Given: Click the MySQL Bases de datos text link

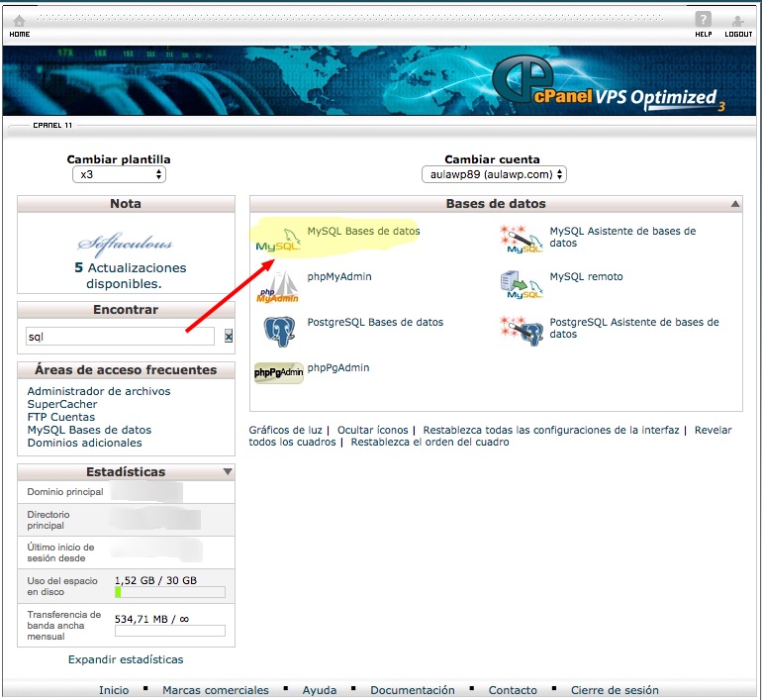Looking at the screenshot, I should pos(363,231).
